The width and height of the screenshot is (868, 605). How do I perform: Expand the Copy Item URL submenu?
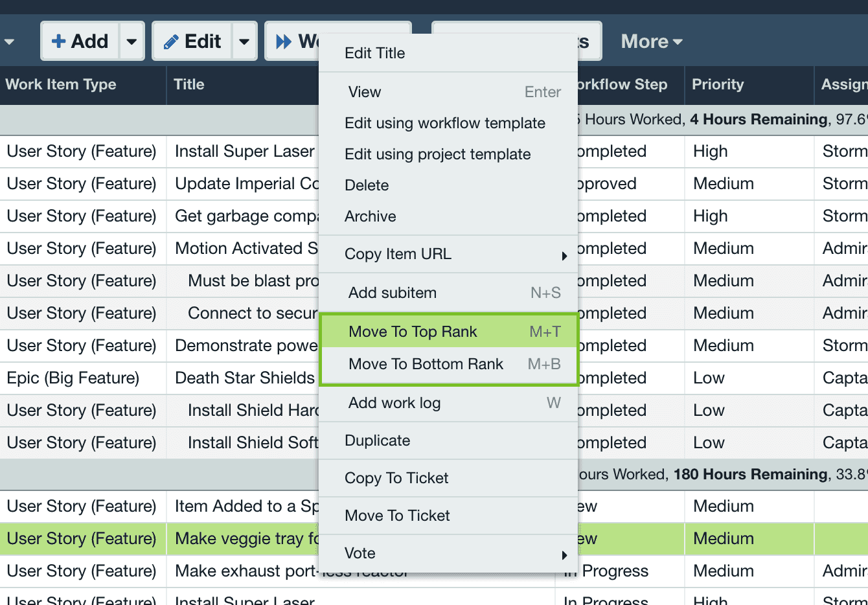(x=564, y=255)
